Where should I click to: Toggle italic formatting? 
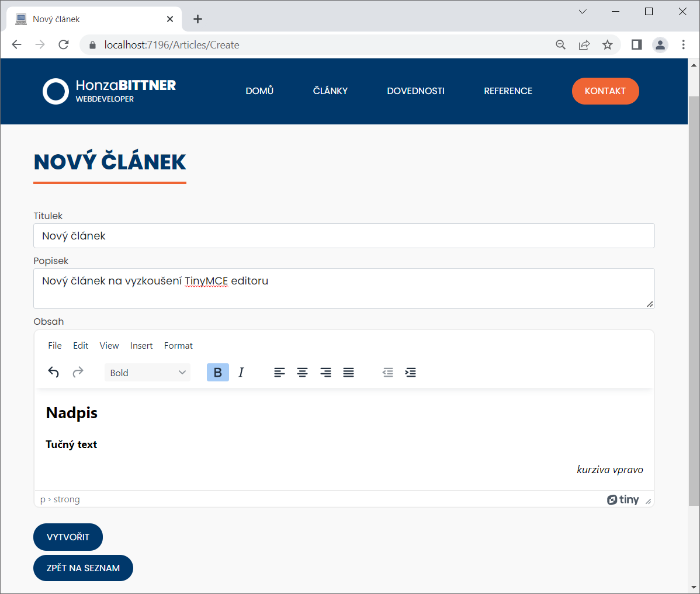241,373
